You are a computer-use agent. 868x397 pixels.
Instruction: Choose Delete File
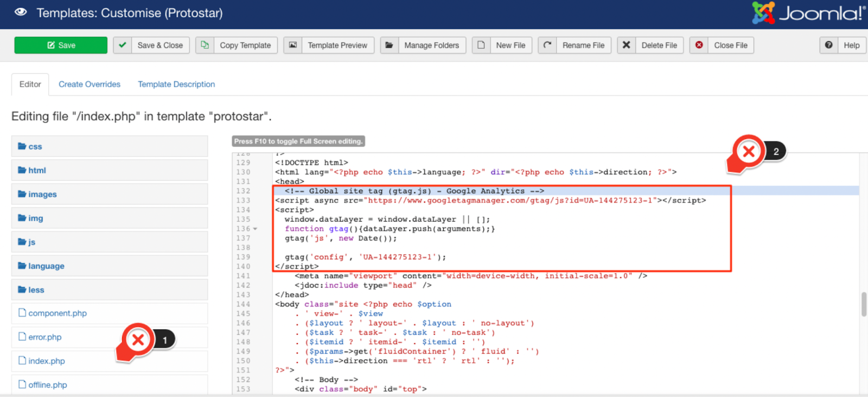(x=659, y=45)
